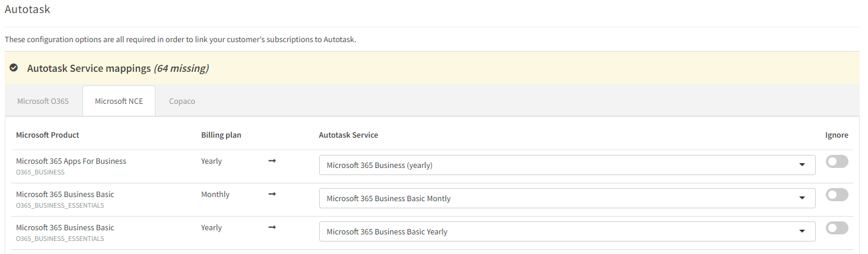
Task: Open the Microsoft 365 Business (yearly) dropdown
Action: (567, 165)
